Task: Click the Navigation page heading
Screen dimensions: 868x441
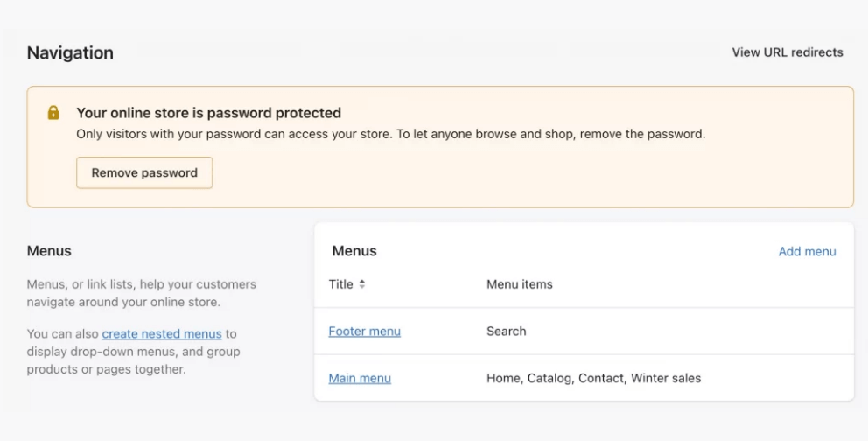Action: (70, 52)
